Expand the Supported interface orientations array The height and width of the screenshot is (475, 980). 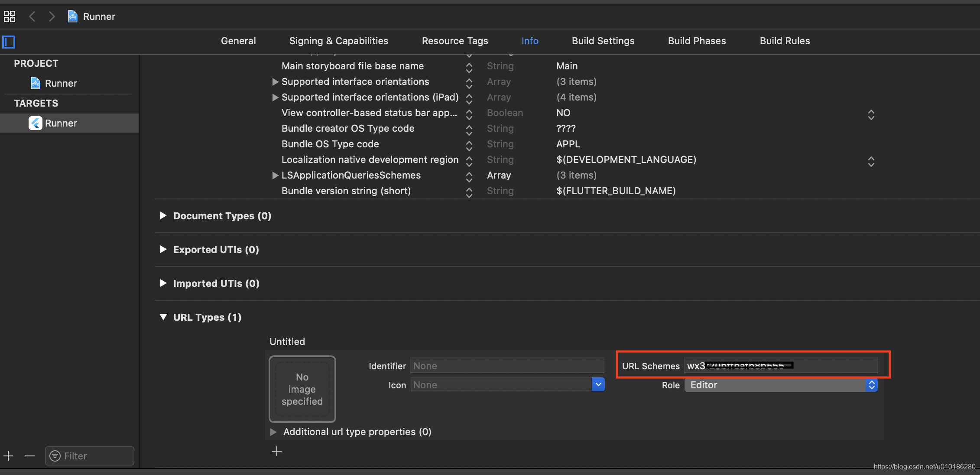click(x=275, y=82)
